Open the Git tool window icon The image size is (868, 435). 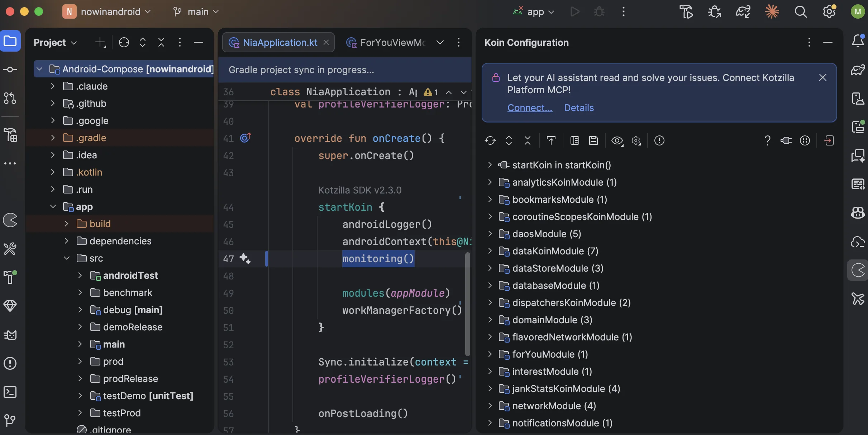tap(10, 420)
